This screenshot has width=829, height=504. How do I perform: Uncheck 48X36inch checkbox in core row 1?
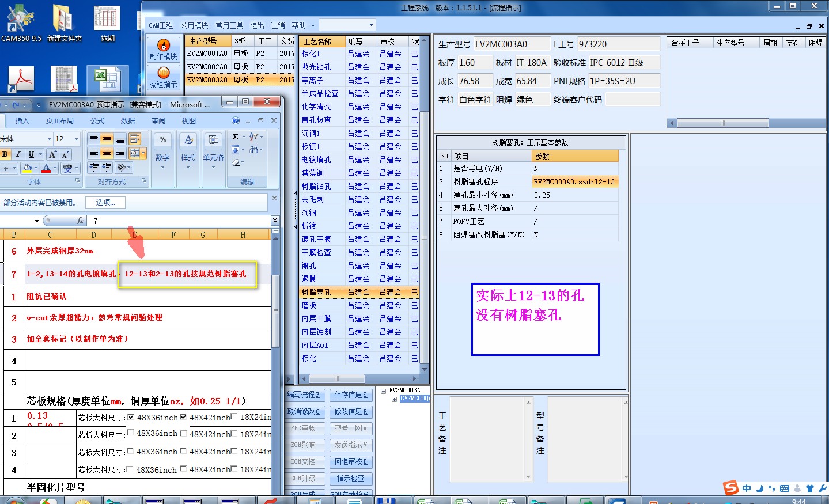coord(131,417)
